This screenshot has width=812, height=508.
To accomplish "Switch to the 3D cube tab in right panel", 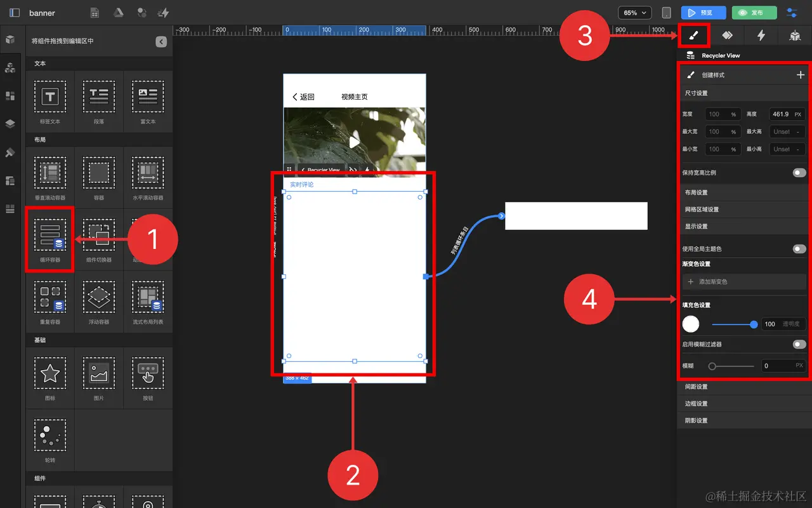I will 795,36.
